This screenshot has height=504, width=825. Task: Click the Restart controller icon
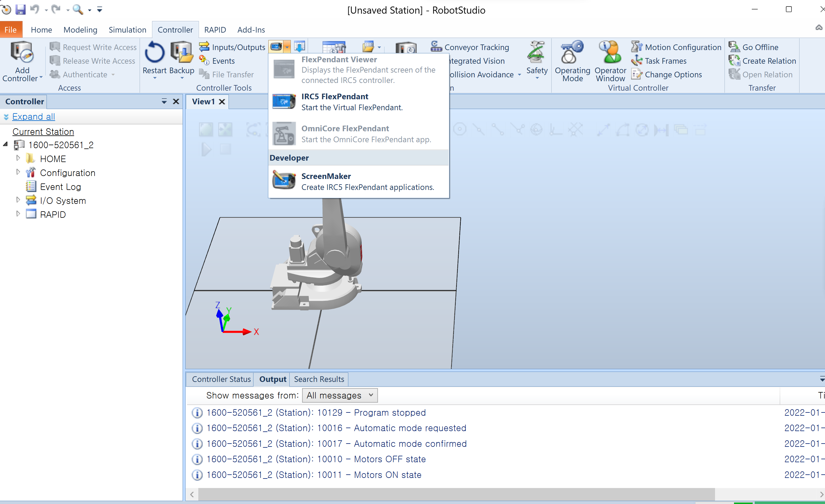[154, 52]
